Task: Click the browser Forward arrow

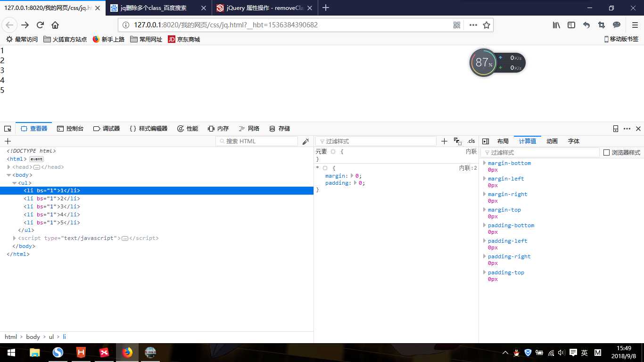Action: (25, 25)
